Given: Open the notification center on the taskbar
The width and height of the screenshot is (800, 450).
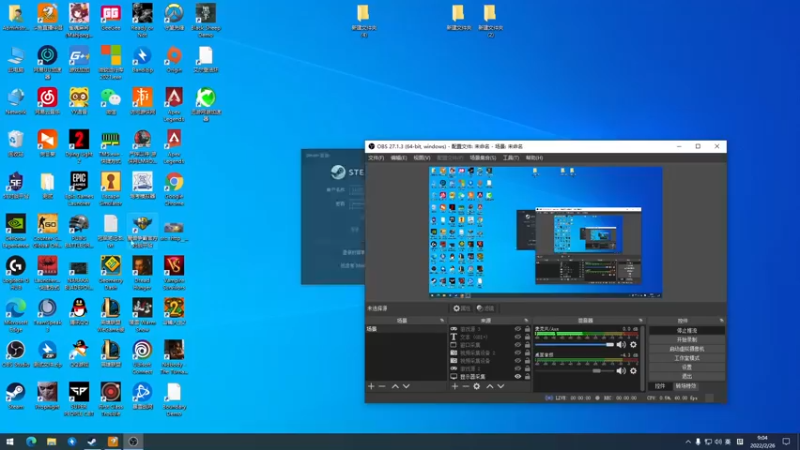Looking at the screenshot, I should coord(786,442).
